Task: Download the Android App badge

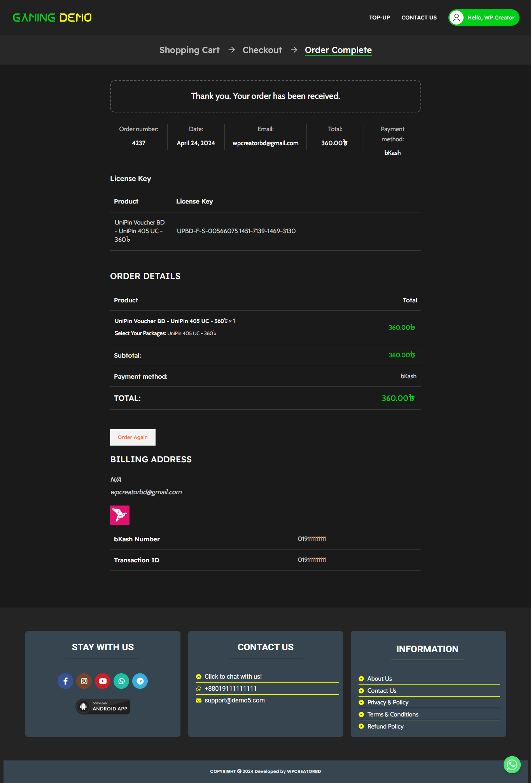Action: (x=103, y=707)
